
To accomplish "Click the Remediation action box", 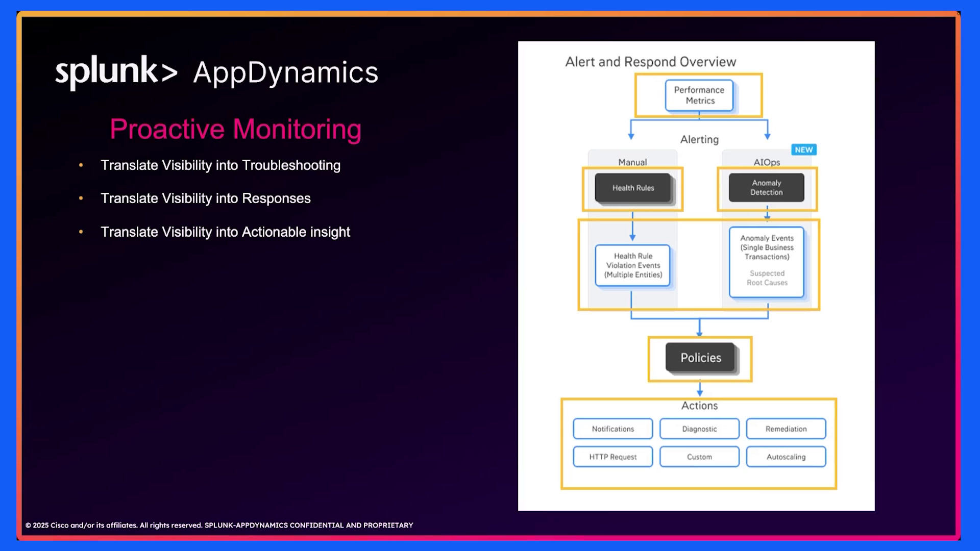I will [x=786, y=429].
